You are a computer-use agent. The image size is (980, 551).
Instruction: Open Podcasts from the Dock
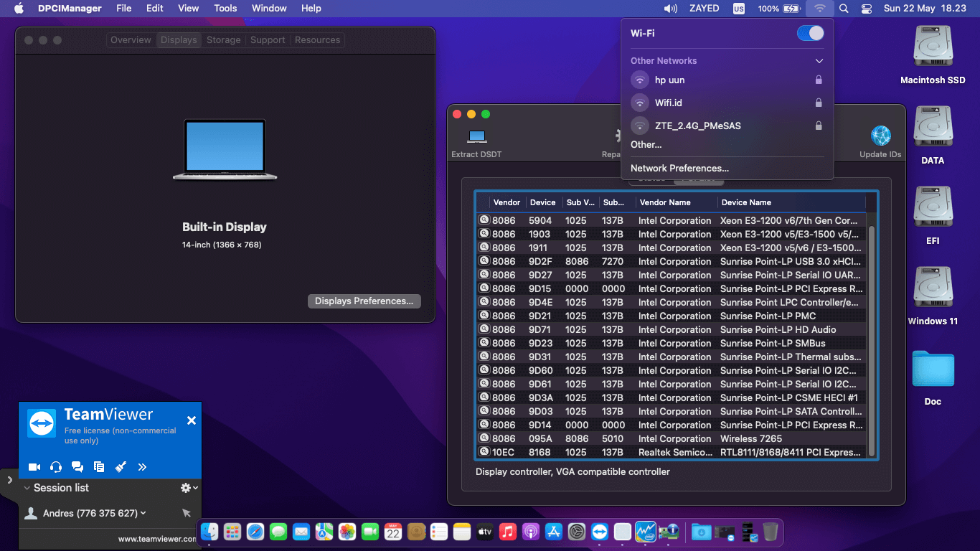531,532
